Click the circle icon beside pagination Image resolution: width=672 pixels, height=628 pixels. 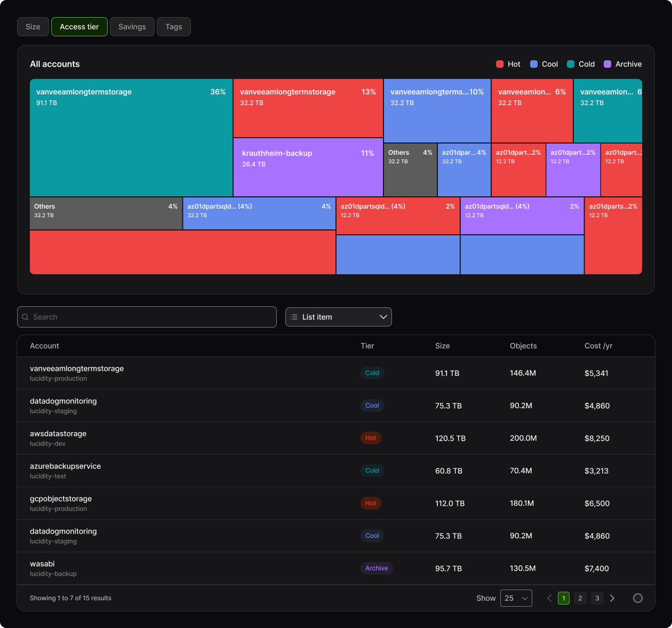pos(638,598)
